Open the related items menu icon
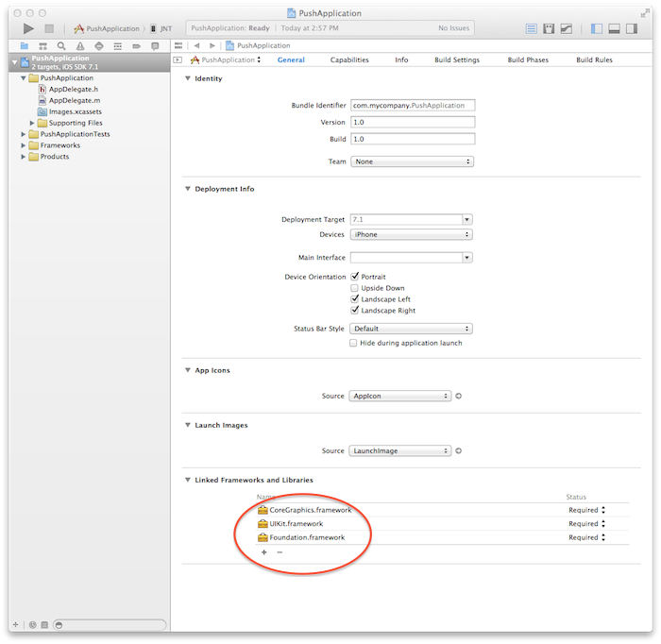 178,45
